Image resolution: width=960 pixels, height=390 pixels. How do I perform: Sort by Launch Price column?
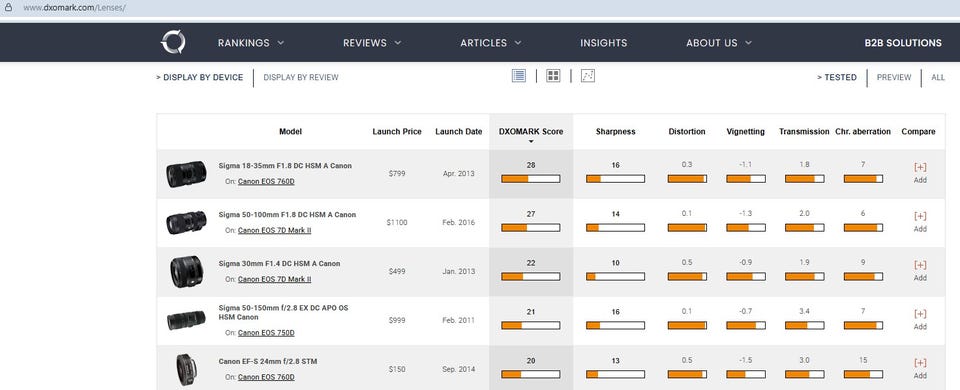pos(397,132)
